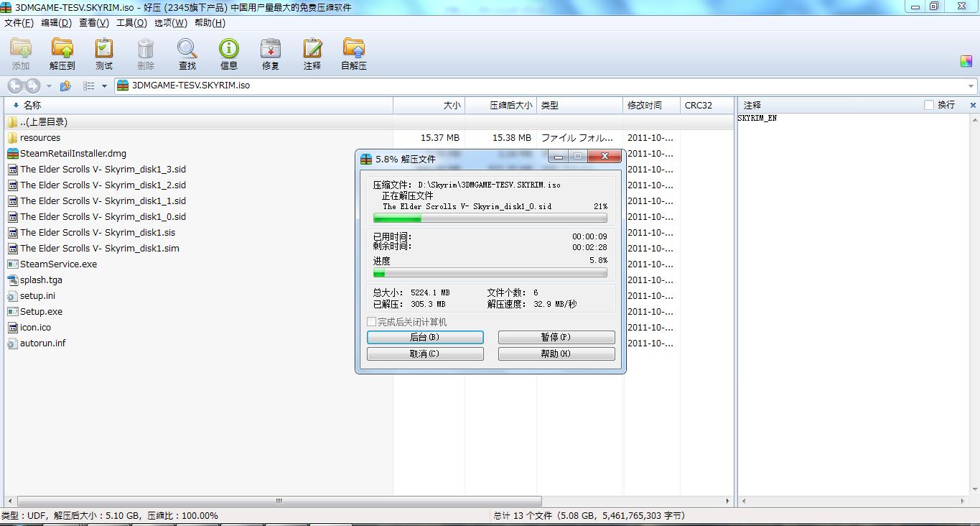Pause extraction with the 暂停(P) button
The width and height of the screenshot is (980, 526).
[556, 337]
